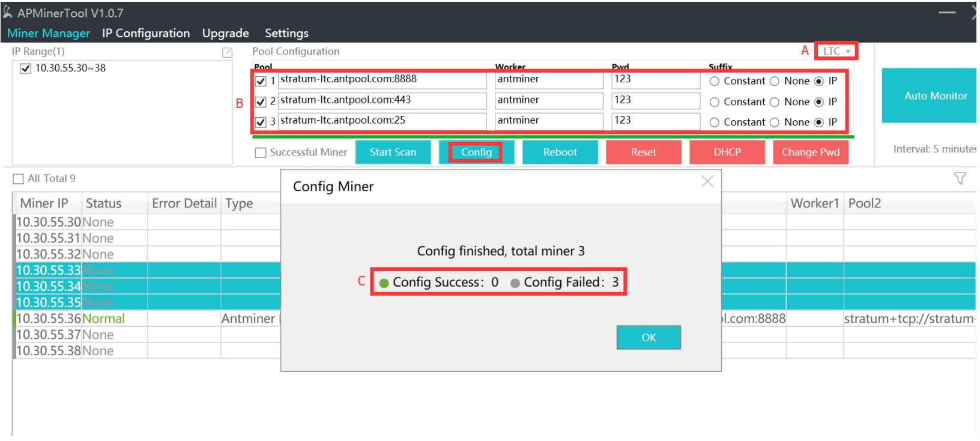This screenshot has height=441, width=980.
Task: Select IP suffix for pool 1
Action: pos(819,81)
